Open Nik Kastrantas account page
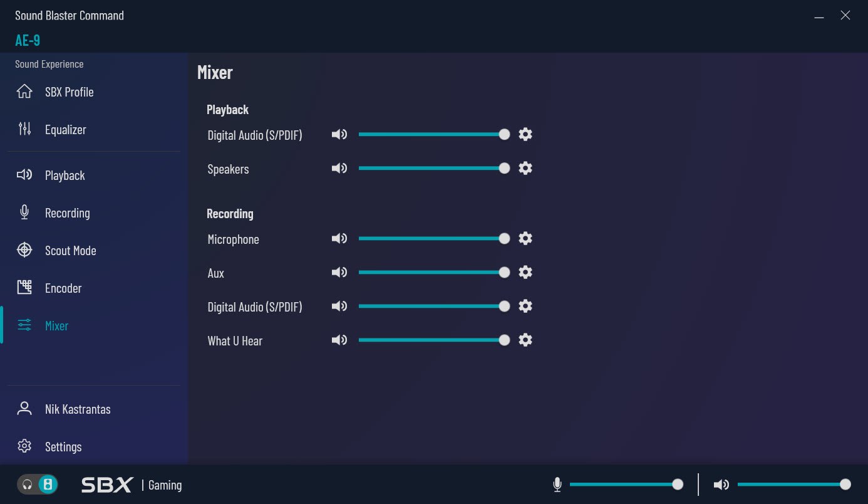The height and width of the screenshot is (504, 868). (78, 409)
